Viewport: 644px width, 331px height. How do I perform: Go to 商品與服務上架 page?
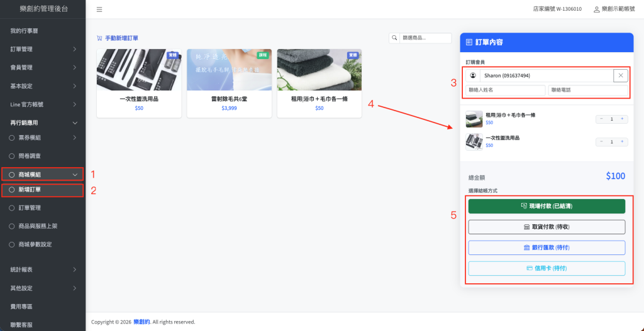click(x=43, y=225)
